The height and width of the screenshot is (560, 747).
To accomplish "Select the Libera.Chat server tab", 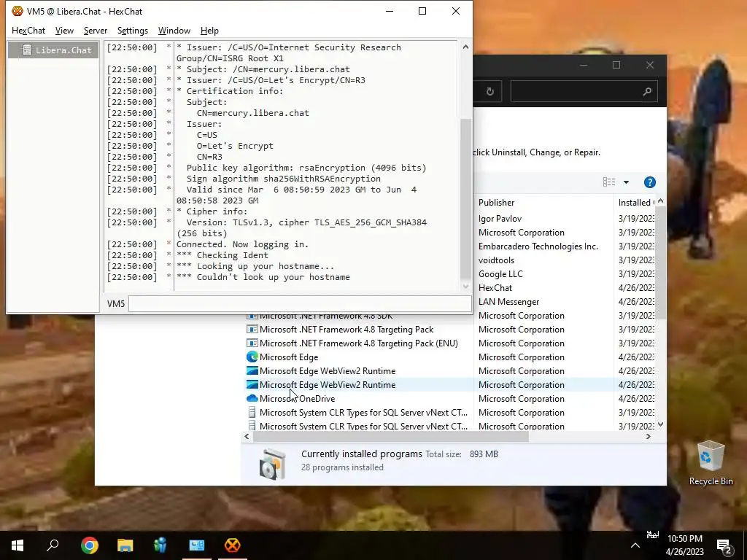I will pos(53,50).
